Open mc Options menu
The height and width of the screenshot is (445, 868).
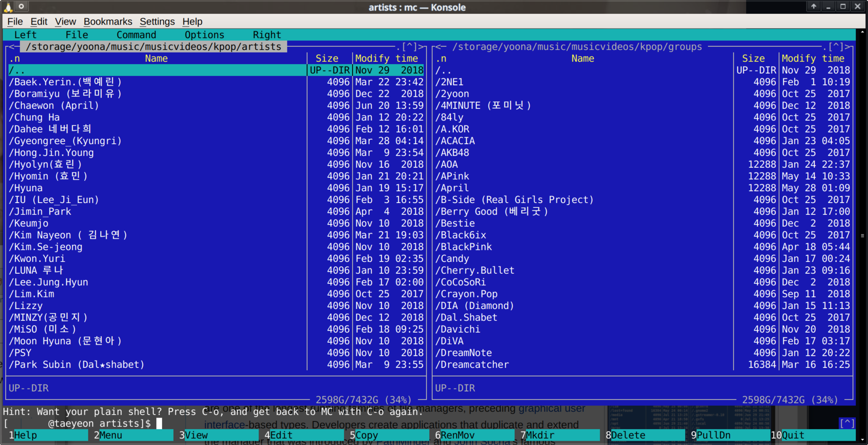204,35
